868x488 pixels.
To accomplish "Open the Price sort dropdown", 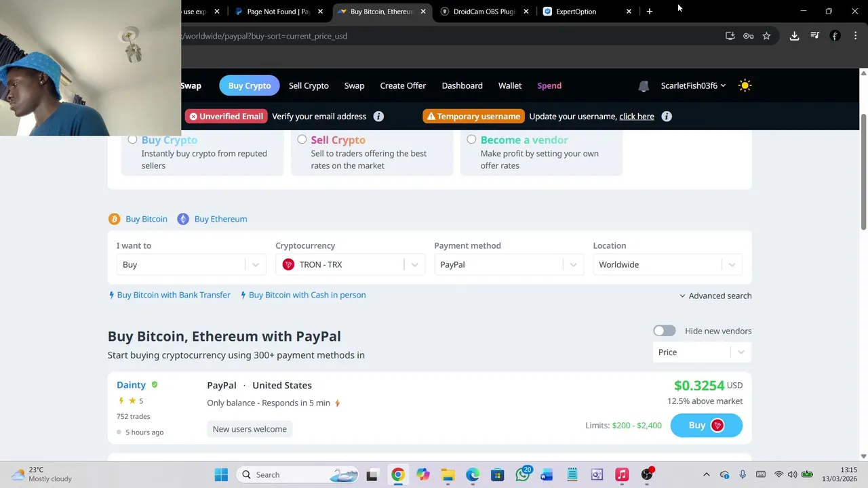I will [x=702, y=352].
